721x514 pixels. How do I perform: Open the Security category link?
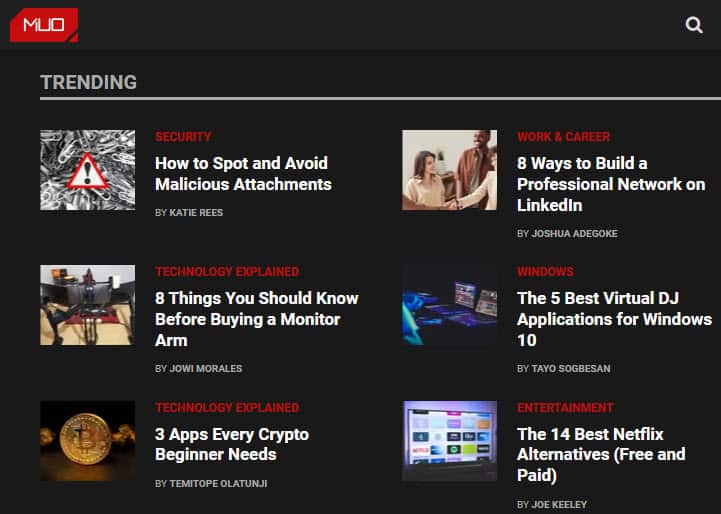[x=183, y=137]
